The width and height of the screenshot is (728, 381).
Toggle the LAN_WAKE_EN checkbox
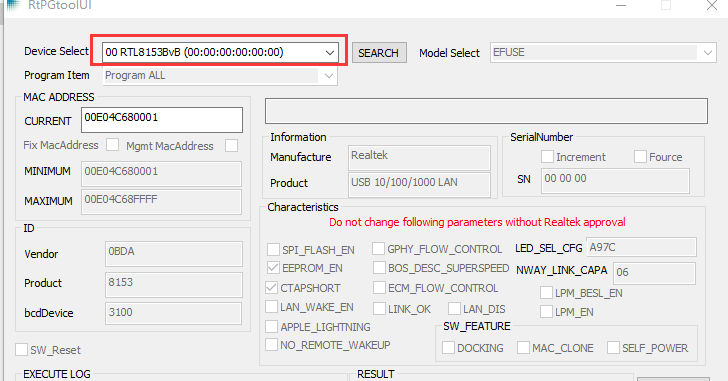(x=272, y=307)
